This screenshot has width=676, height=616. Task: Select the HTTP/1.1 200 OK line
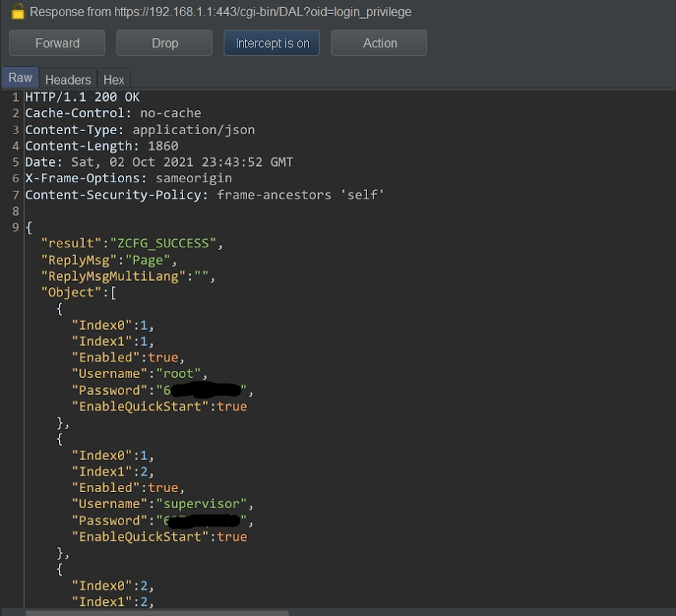[82, 97]
